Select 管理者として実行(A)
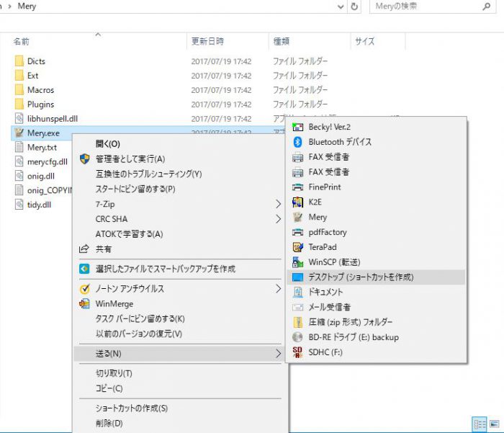 [180, 159]
